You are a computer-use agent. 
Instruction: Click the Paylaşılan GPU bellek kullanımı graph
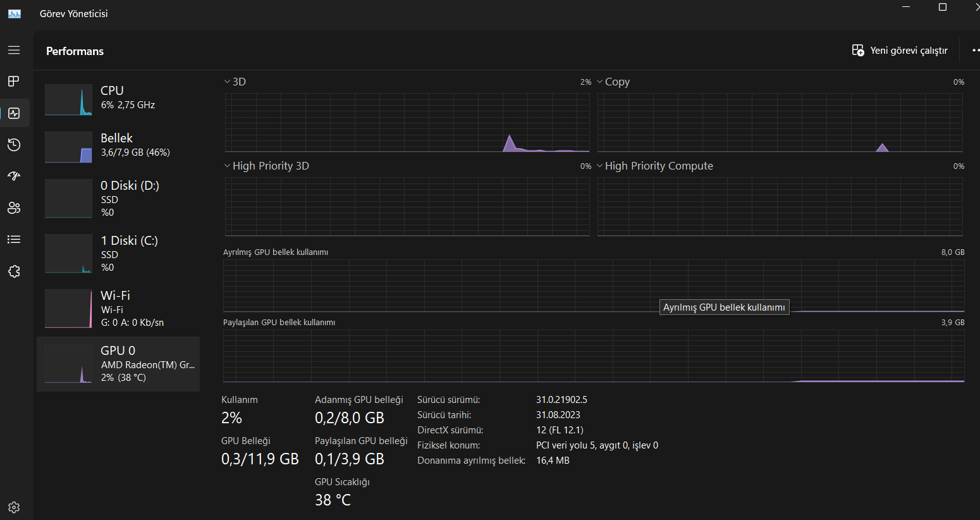(594, 356)
